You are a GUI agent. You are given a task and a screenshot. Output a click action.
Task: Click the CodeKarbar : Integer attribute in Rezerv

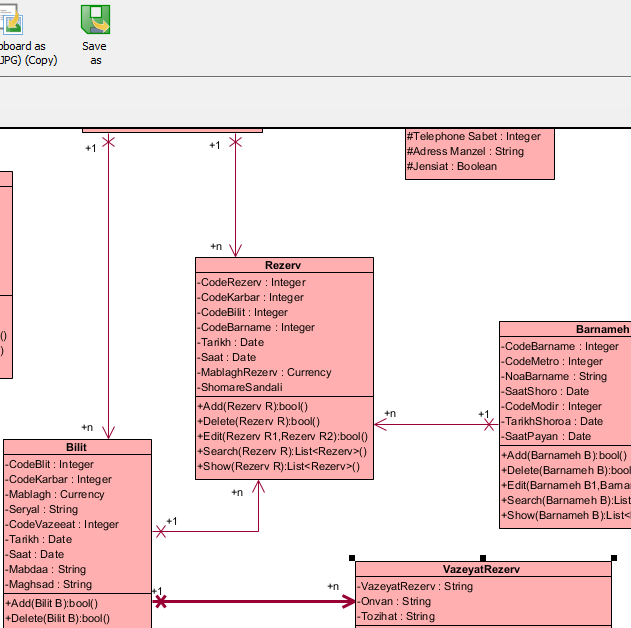(x=250, y=297)
